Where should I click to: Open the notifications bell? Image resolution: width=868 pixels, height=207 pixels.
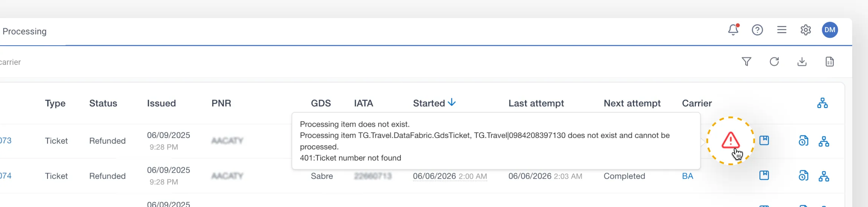click(733, 30)
